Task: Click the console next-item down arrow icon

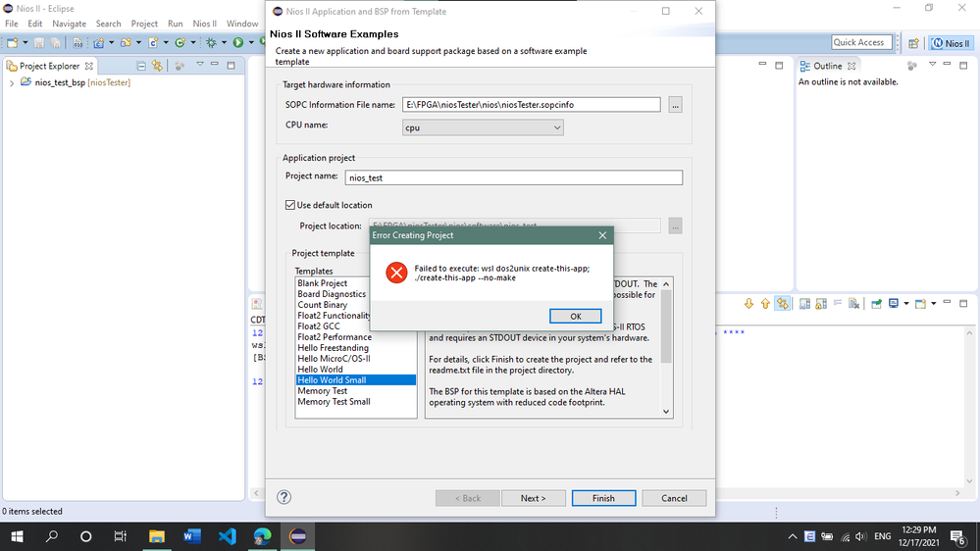Action: [x=748, y=304]
